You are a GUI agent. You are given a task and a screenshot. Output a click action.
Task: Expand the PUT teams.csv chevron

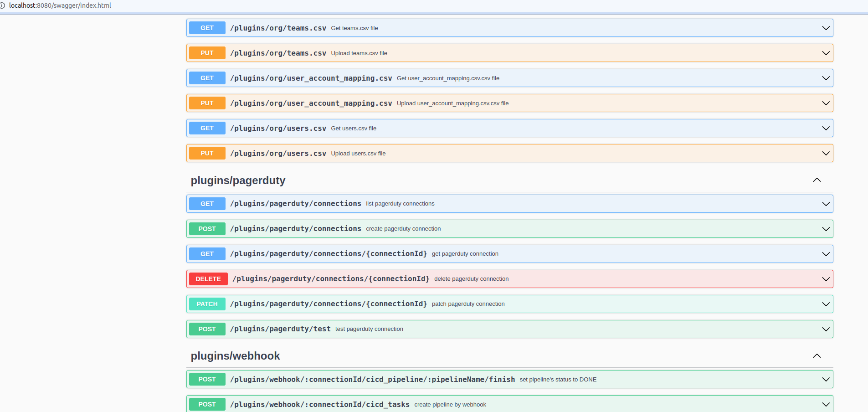pyautogui.click(x=826, y=53)
